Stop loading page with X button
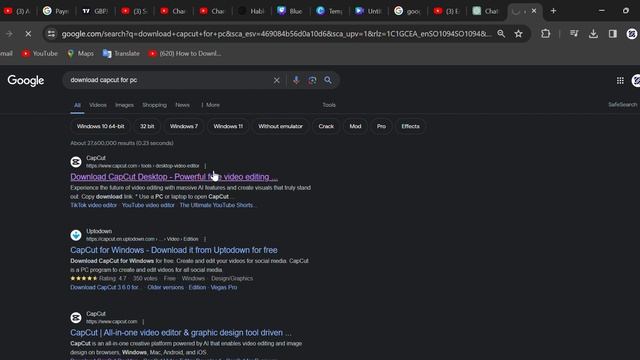Screen dimensions: 640x360 28,34
